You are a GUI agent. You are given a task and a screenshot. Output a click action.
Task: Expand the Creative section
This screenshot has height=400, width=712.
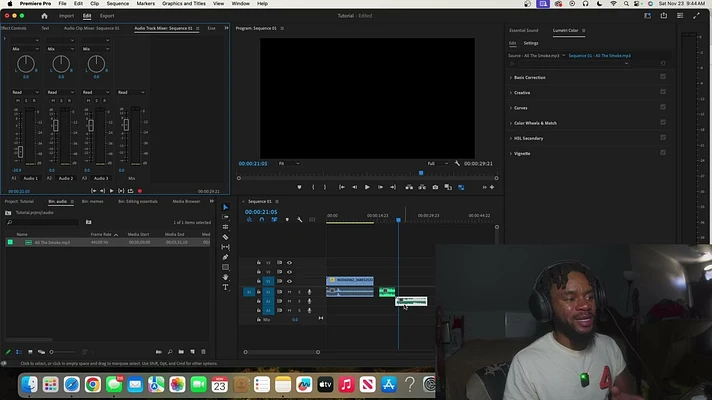[x=511, y=93]
